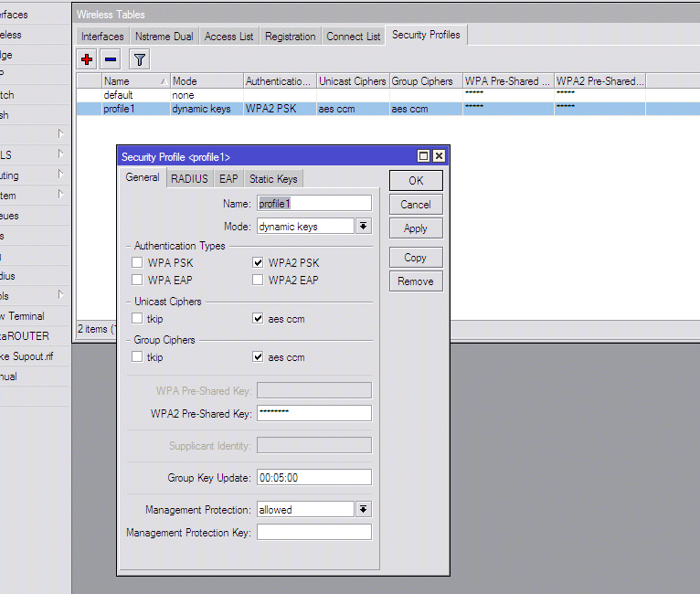Click the Group Key Update field
The height and width of the screenshot is (594, 700).
[314, 478]
